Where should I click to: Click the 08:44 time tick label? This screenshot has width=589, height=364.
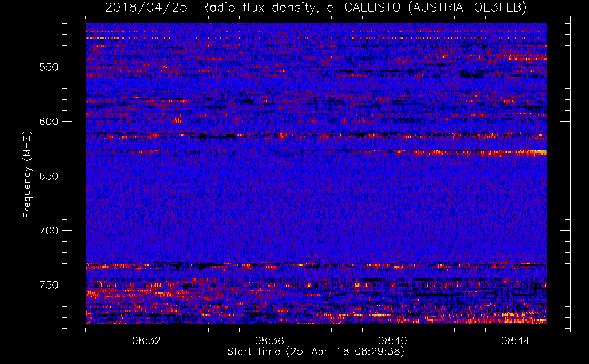click(x=515, y=341)
